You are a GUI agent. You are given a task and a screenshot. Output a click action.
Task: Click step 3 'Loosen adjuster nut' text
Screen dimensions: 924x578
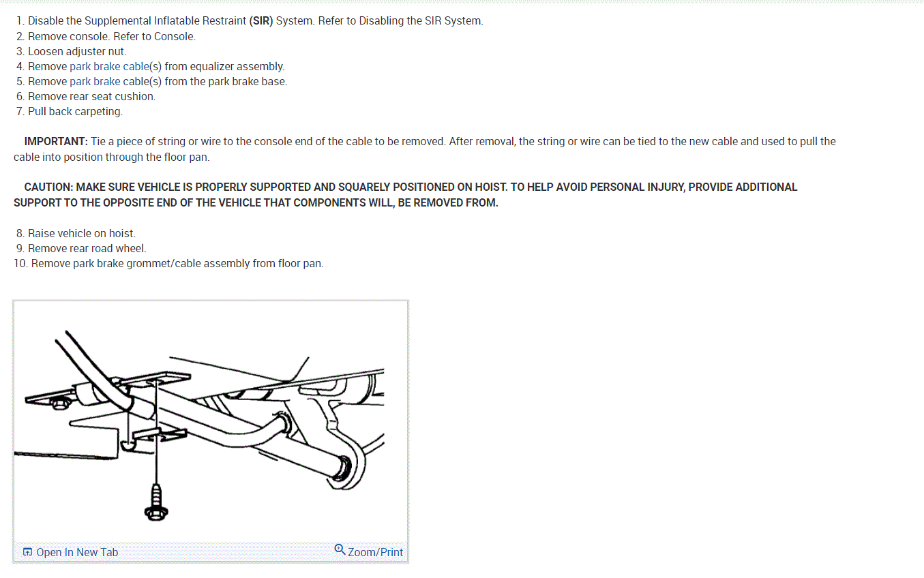point(77,51)
